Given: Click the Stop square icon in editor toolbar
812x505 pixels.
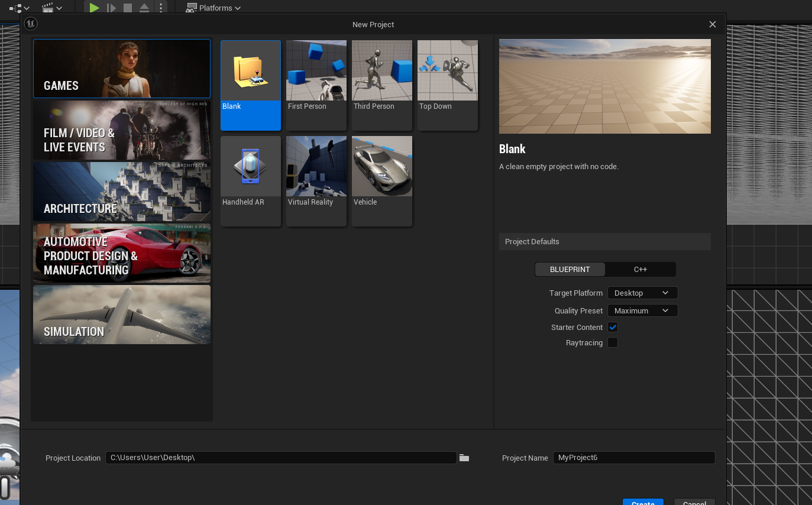Looking at the screenshot, I should coord(128,8).
